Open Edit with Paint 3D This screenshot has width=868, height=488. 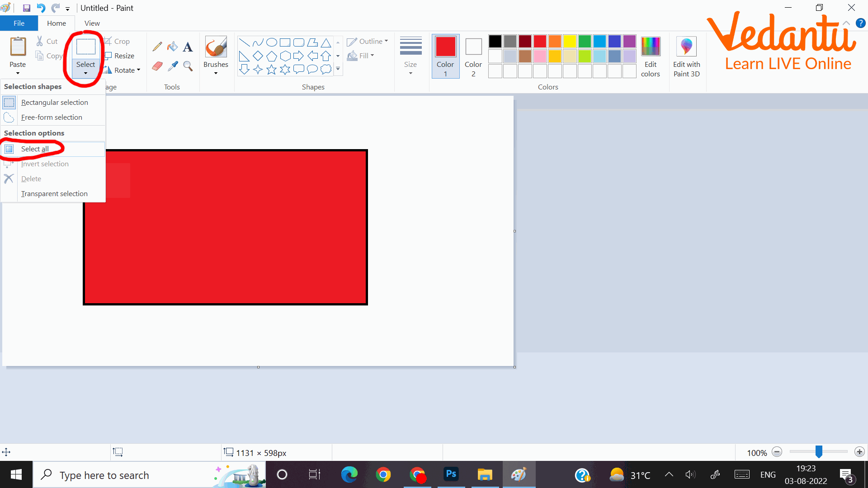coord(686,56)
